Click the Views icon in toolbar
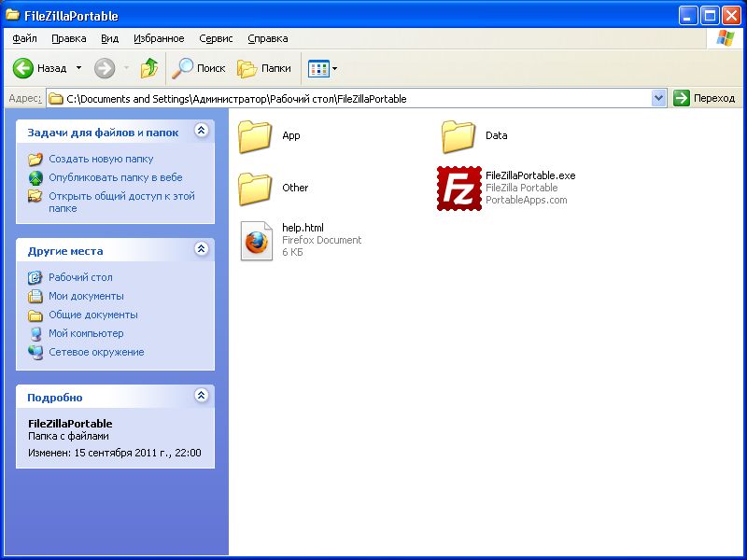The image size is (747, 560). point(318,68)
